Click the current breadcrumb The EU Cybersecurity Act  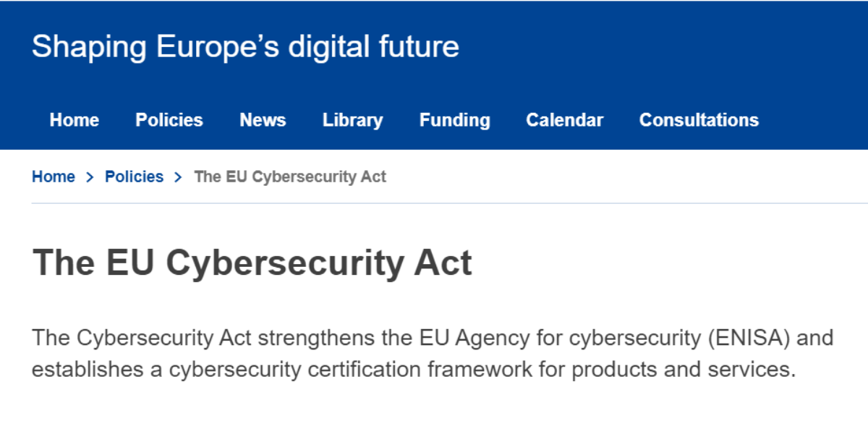(x=290, y=176)
